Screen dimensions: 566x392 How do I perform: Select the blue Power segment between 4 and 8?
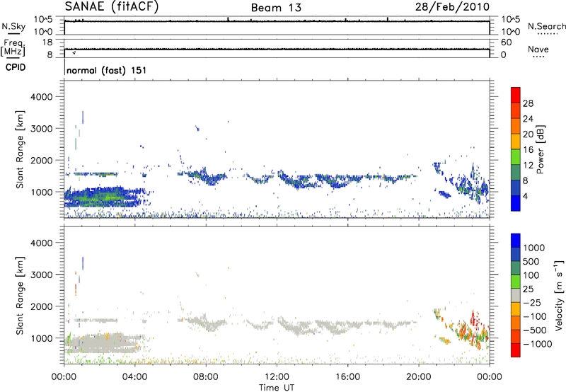pyautogui.click(x=516, y=188)
